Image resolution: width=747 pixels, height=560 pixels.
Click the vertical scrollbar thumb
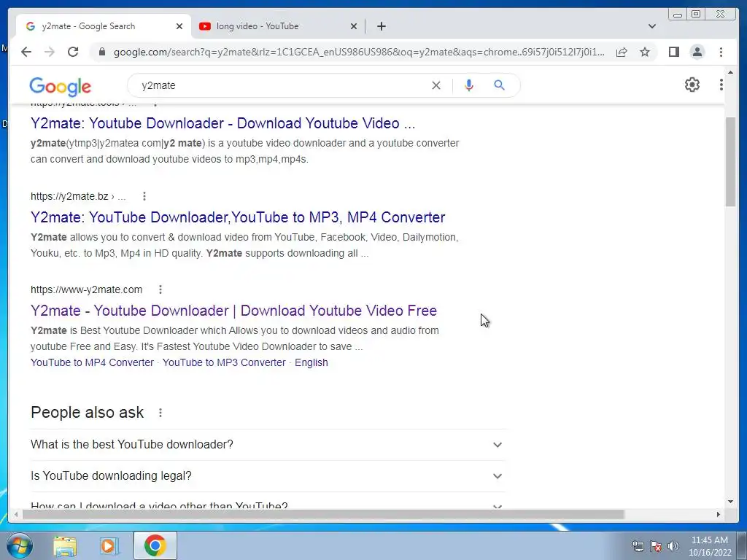[731, 161]
